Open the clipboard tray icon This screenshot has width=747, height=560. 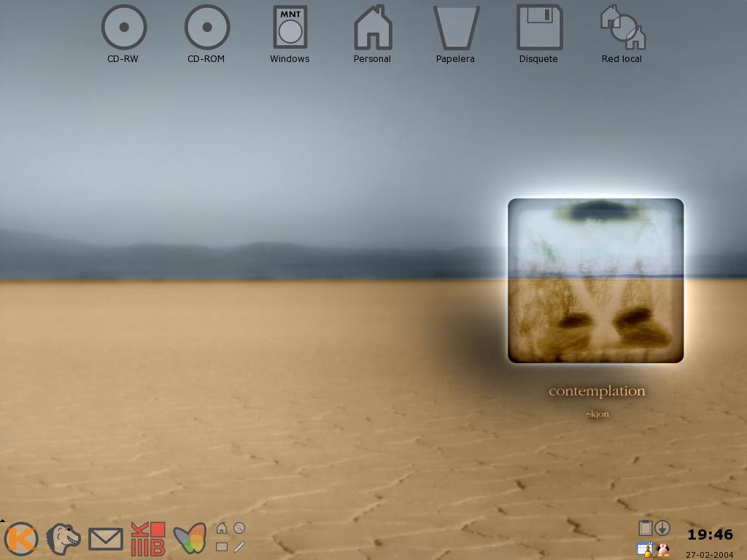tap(645, 528)
